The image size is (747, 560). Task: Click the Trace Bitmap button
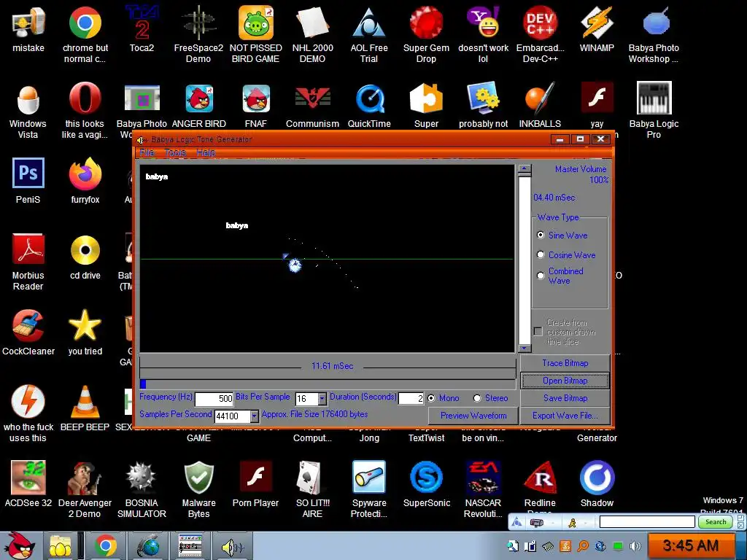click(x=565, y=363)
